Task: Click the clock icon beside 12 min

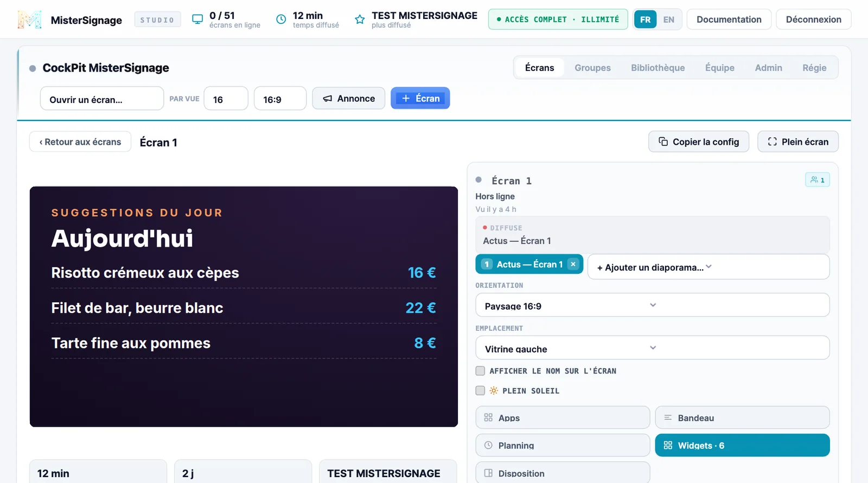Action: point(281,20)
